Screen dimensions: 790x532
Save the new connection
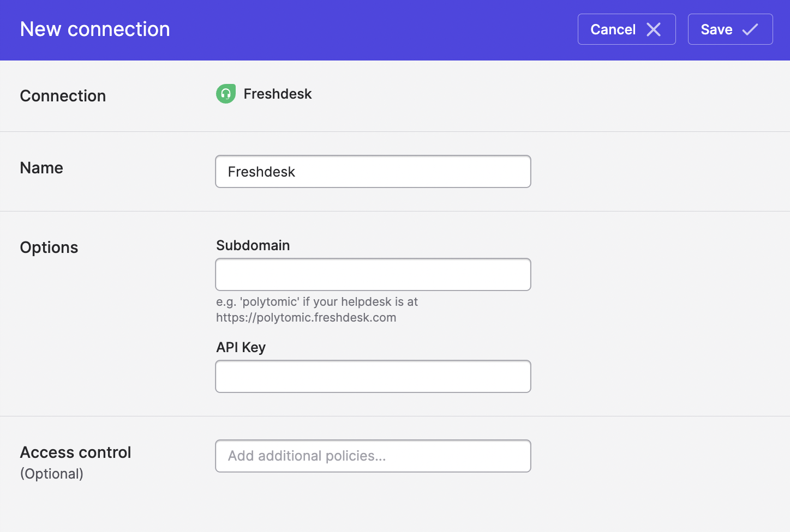point(730,29)
